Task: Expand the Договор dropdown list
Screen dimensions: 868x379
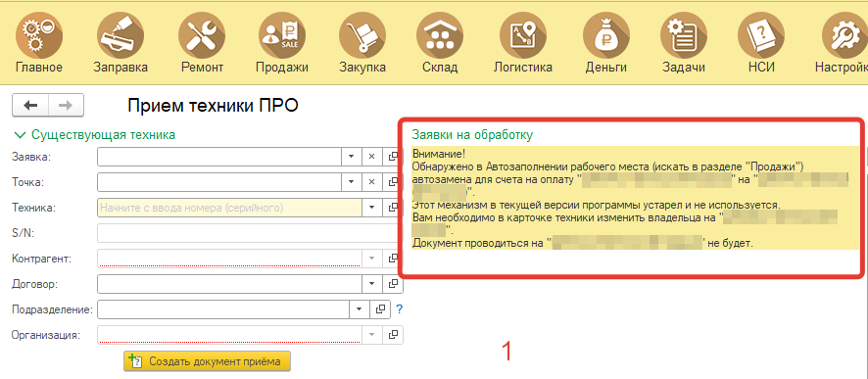Action: click(x=372, y=284)
